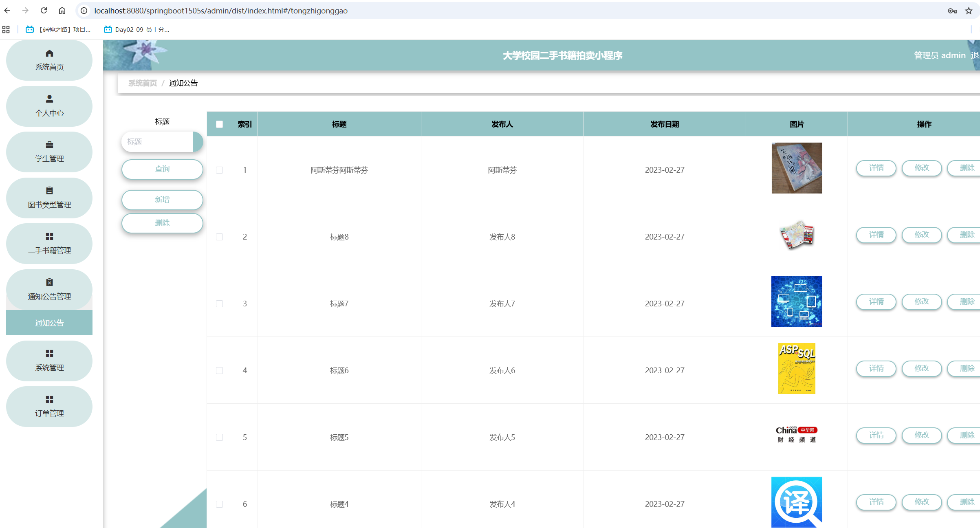The height and width of the screenshot is (528, 980).
Task: Open 个人中心 via the person icon
Action: click(49, 99)
